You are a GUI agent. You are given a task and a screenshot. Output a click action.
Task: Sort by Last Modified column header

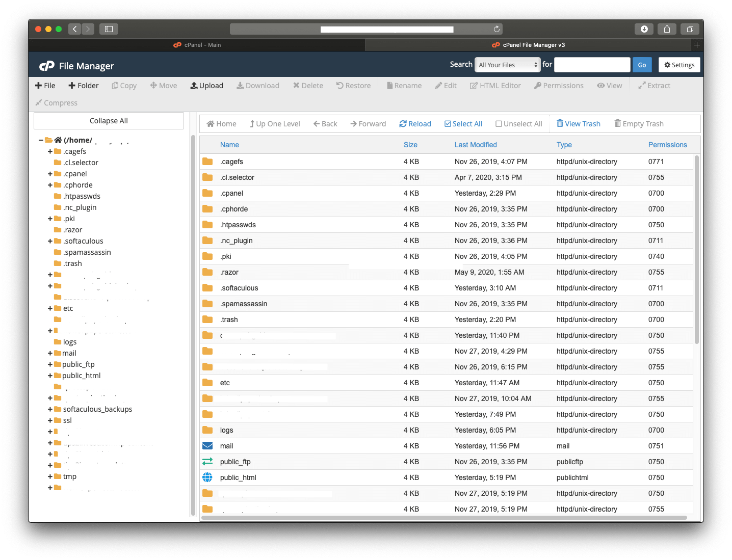click(476, 145)
